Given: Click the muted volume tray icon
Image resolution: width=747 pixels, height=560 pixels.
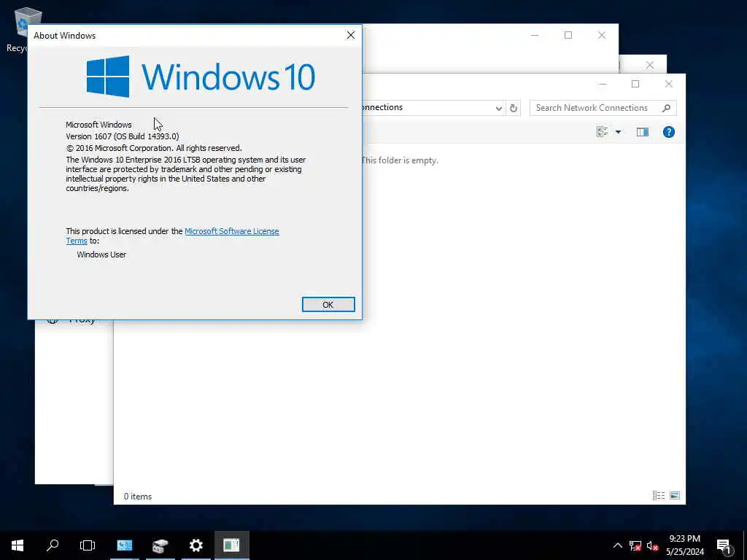Looking at the screenshot, I should 653,545.
